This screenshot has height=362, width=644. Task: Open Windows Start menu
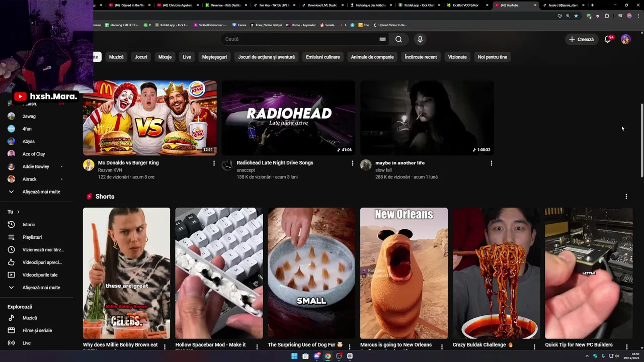click(x=294, y=356)
